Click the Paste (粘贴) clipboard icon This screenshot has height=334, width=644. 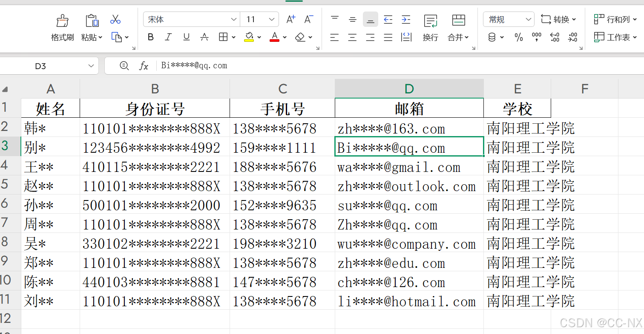click(x=92, y=20)
